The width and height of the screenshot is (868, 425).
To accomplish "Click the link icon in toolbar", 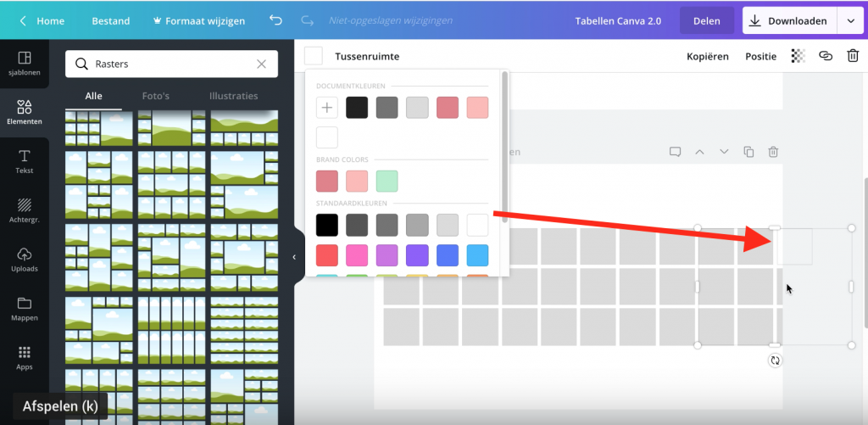I will point(825,56).
